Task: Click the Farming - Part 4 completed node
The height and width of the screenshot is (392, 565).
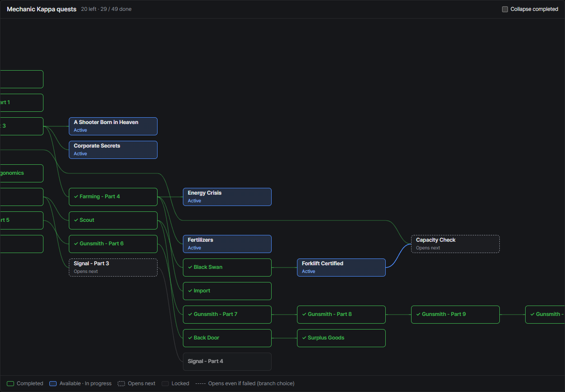Action: (113, 197)
